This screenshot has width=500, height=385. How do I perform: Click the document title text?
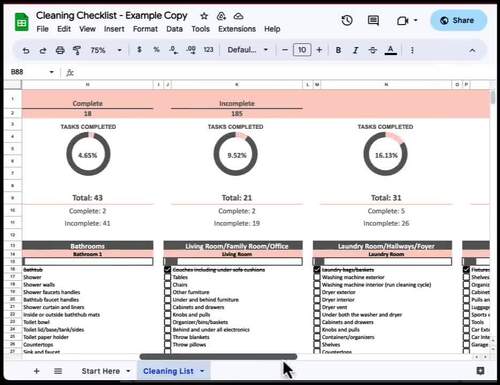[112, 16]
